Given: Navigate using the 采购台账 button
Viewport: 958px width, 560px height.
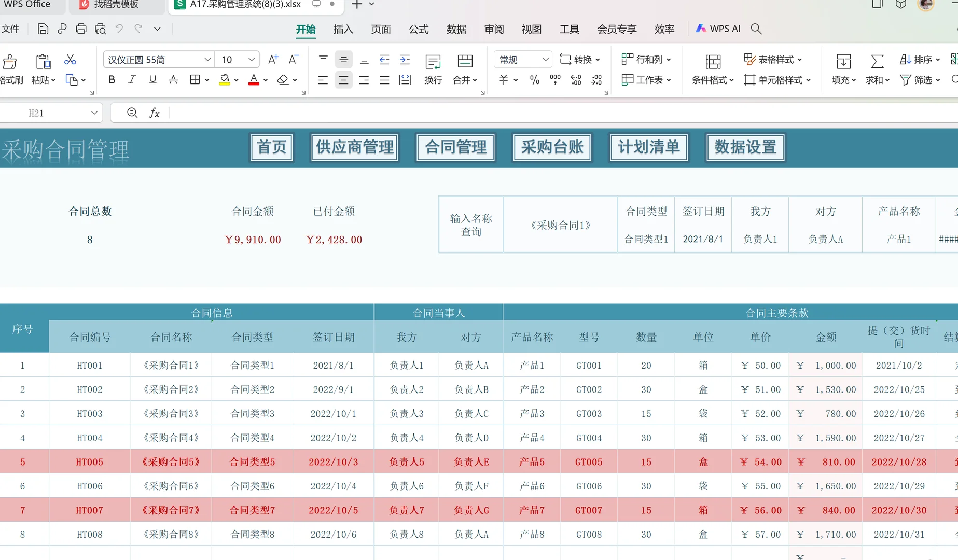Looking at the screenshot, I should 551,147.
